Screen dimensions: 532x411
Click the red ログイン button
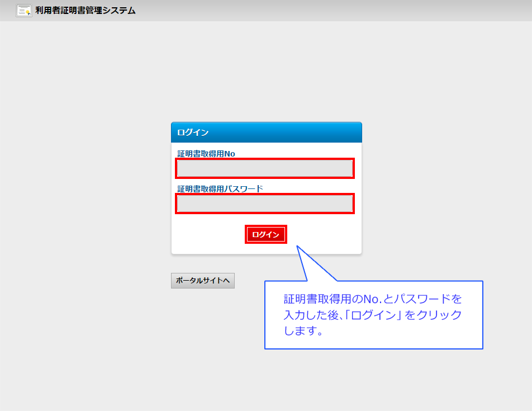(265, 234)
